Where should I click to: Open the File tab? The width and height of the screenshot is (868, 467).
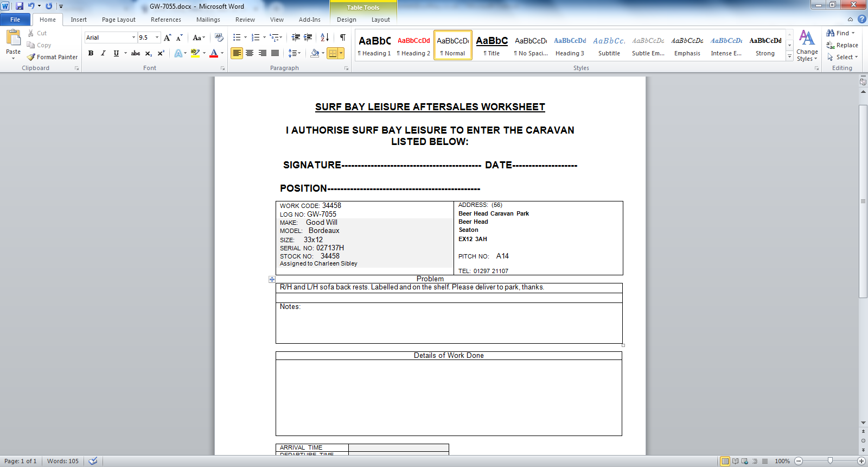point(15,20)
